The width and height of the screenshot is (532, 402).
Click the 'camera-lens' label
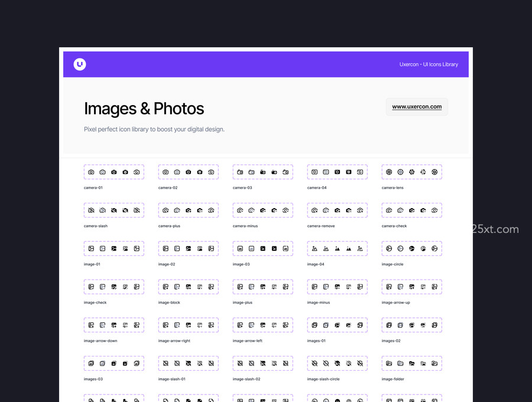point(392,187)
